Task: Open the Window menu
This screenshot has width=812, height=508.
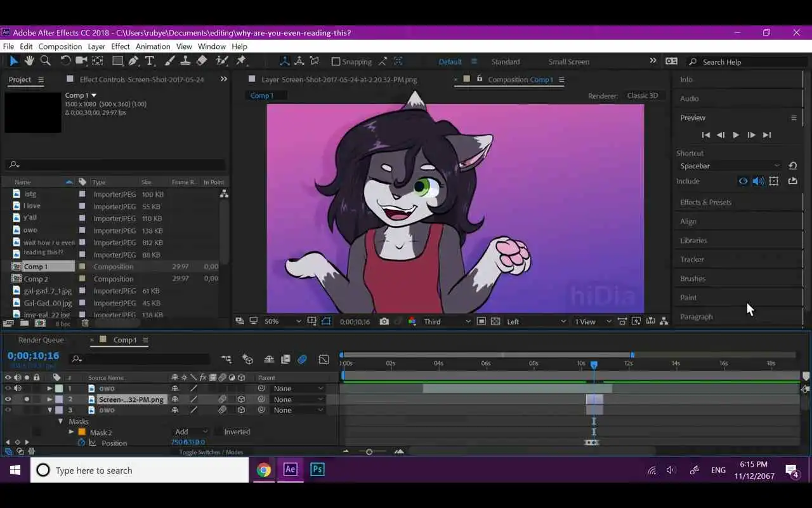Action: 211,46
